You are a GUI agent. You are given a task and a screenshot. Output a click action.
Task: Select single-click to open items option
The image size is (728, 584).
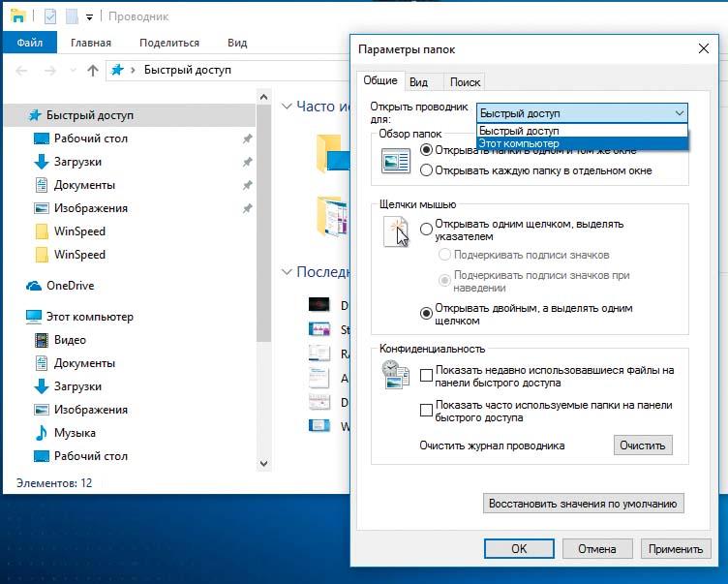tap(427, 230)
